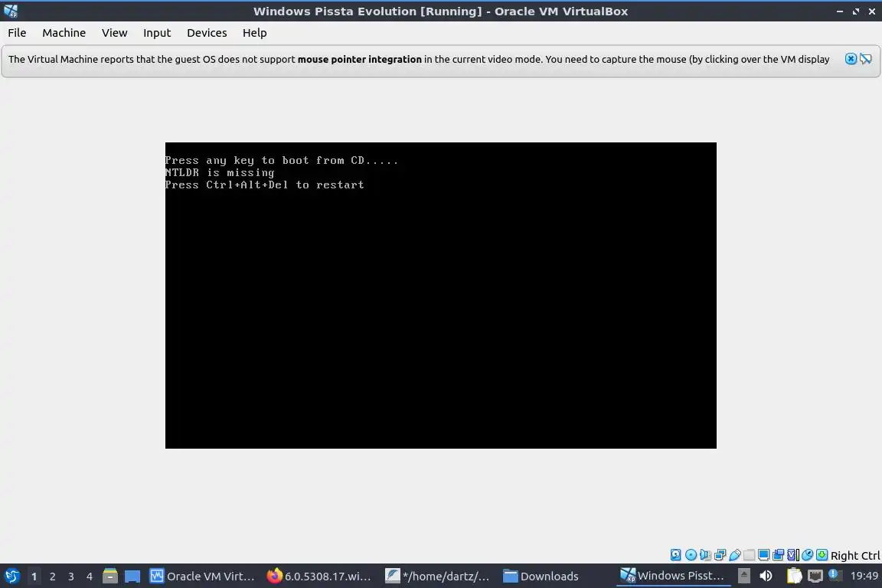Click the audio indicator icon in VM status bar
The width and height of the screenshot is (882, 588).
705,555
